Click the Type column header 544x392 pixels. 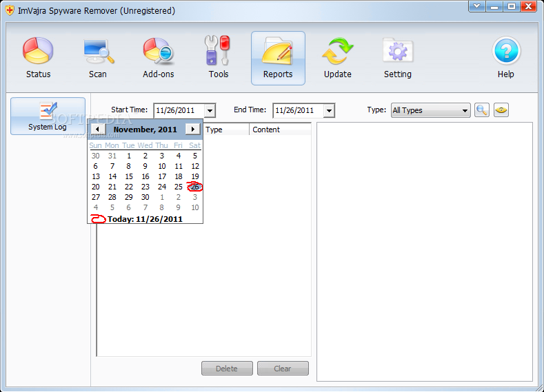(226, 130)
